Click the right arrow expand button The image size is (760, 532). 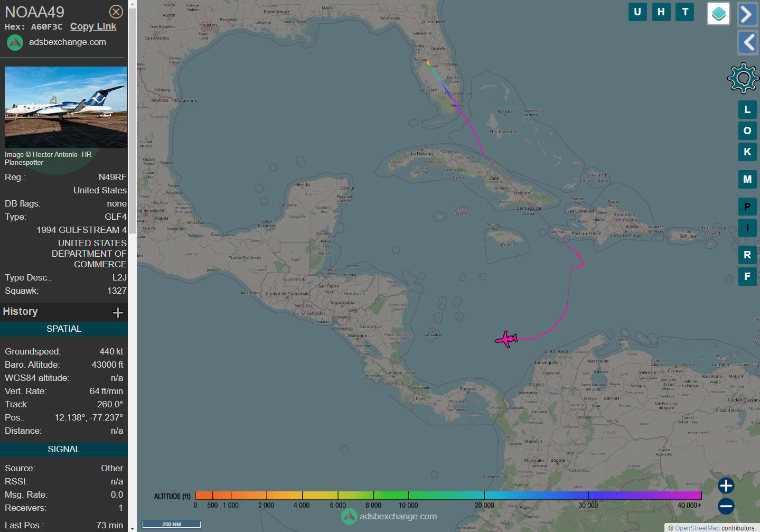(747, 14)
